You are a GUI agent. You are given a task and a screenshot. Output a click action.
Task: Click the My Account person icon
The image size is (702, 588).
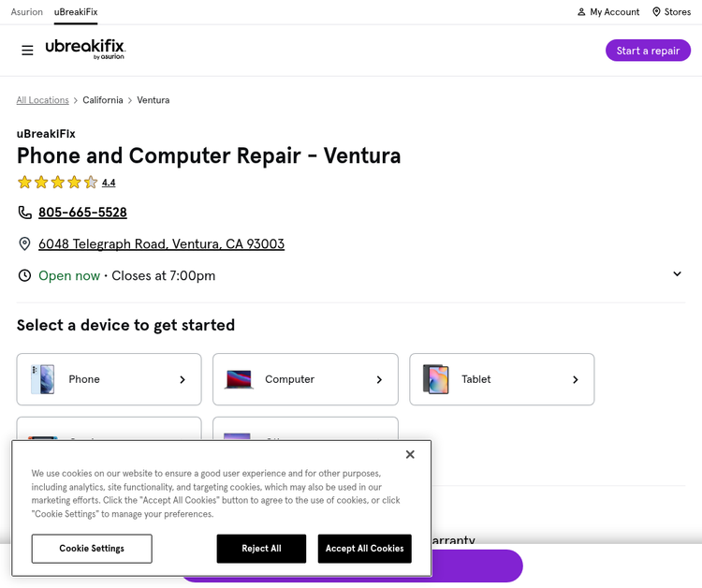(581, 12)
